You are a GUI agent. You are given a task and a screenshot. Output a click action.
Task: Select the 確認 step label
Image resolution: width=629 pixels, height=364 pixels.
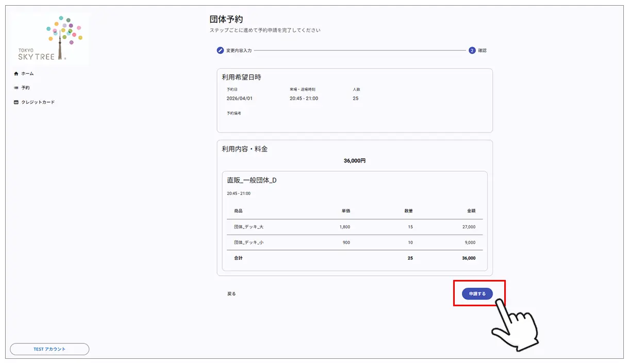pyautogui.click(x=482, y=51)
